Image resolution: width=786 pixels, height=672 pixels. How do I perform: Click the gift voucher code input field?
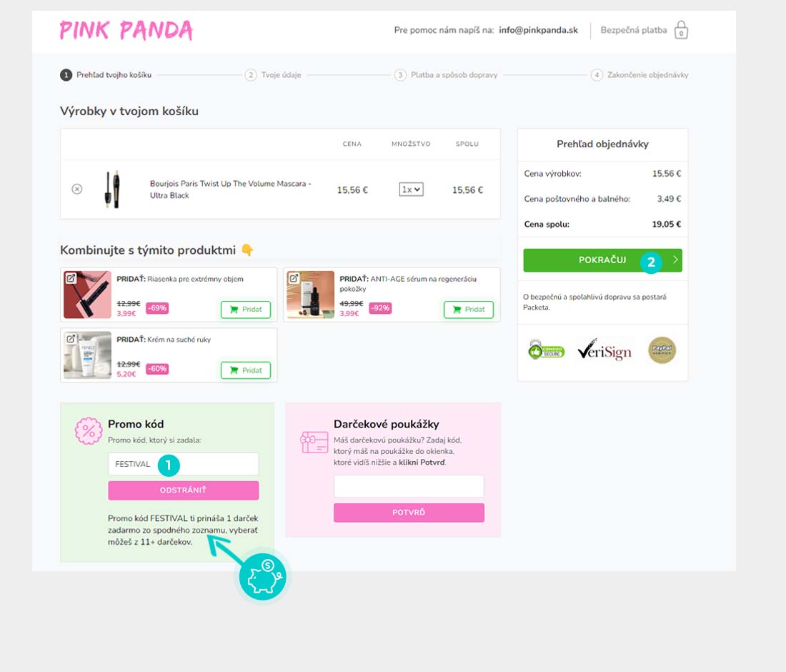[409, 486]
